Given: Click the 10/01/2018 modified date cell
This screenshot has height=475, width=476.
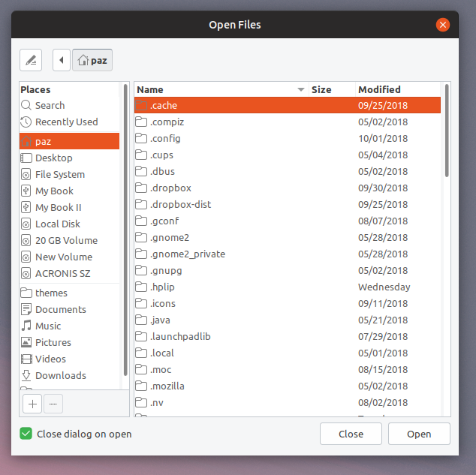Looking at the screenshot, I should (x=383, y=138).
